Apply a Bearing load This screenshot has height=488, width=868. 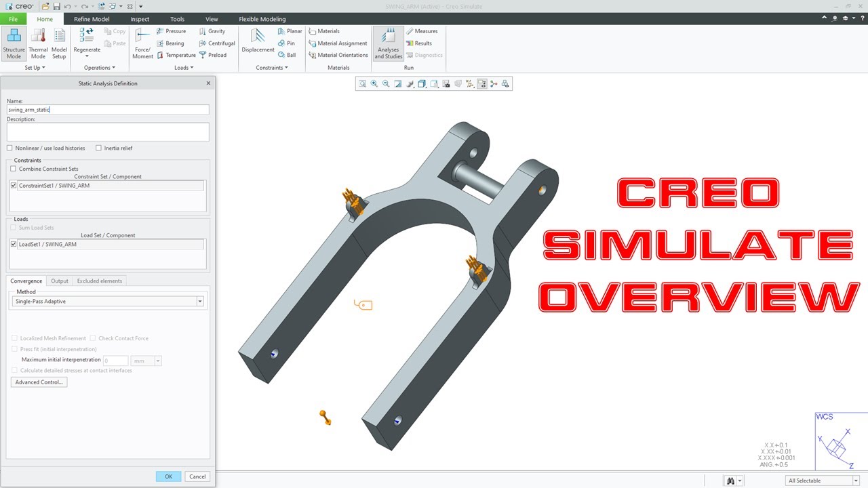170,43
